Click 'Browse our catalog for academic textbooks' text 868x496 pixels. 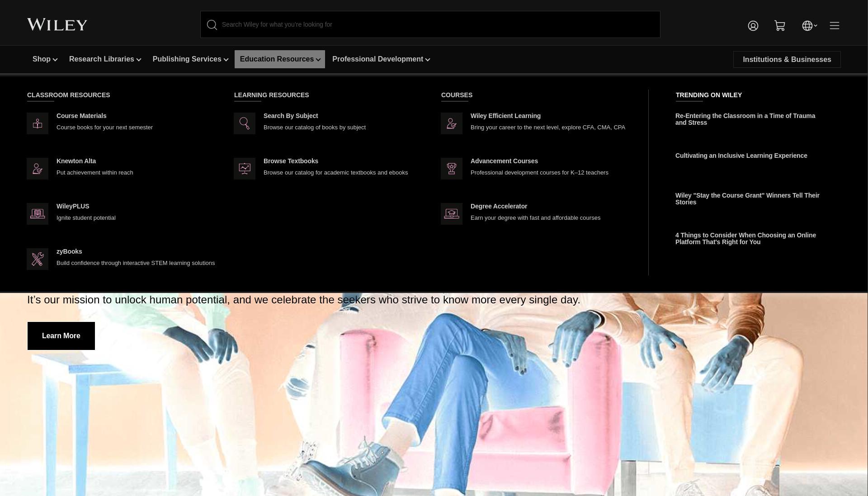(x=335, y=173)
